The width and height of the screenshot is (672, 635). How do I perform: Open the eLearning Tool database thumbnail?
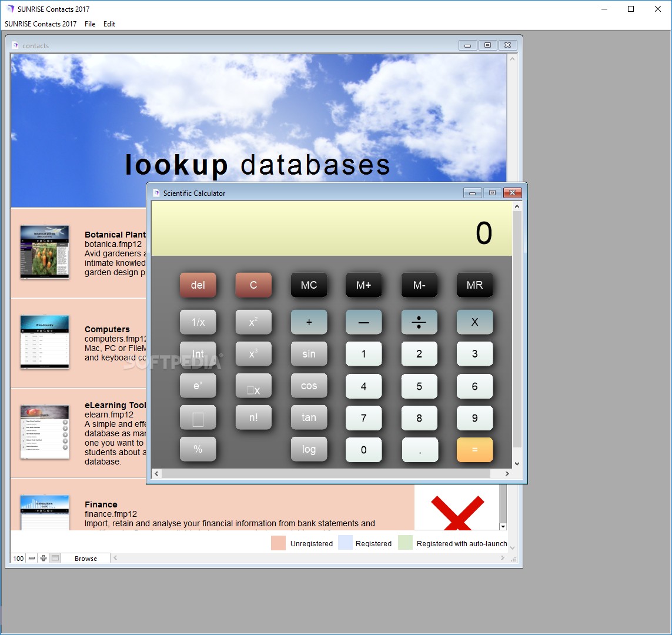(45, 432)
